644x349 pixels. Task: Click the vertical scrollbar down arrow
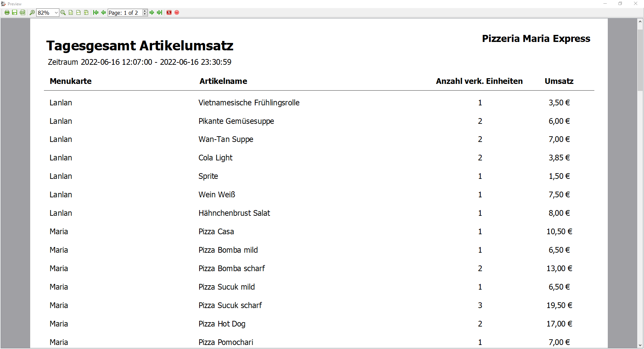pos(640,345)
